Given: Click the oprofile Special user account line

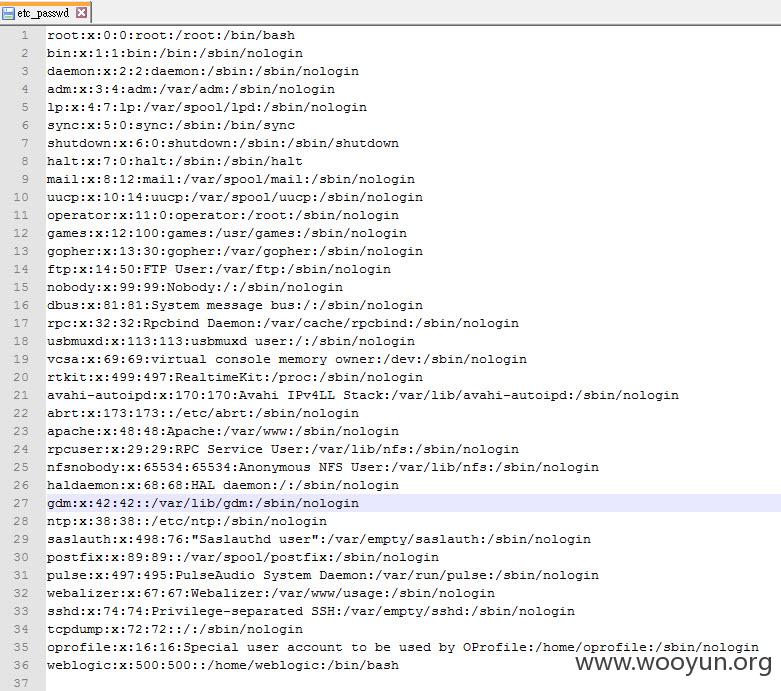Looking at the screenshot, I should (x=403, y=647).
